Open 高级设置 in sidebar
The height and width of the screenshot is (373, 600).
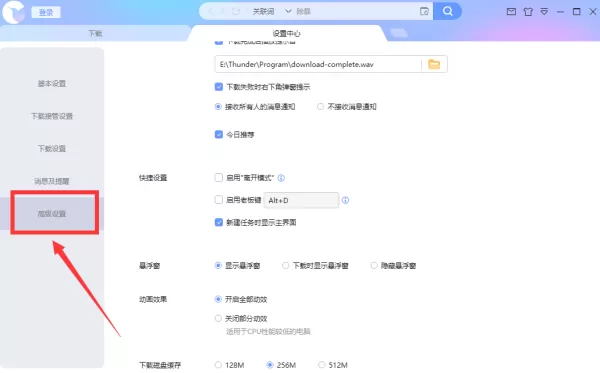pos(52,213)
